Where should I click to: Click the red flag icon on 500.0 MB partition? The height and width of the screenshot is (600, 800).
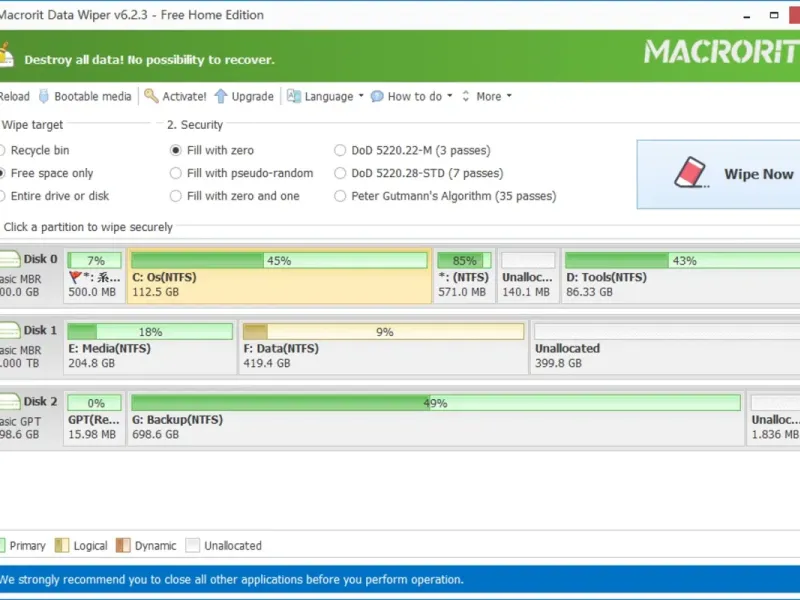click(x=76, y=277)
